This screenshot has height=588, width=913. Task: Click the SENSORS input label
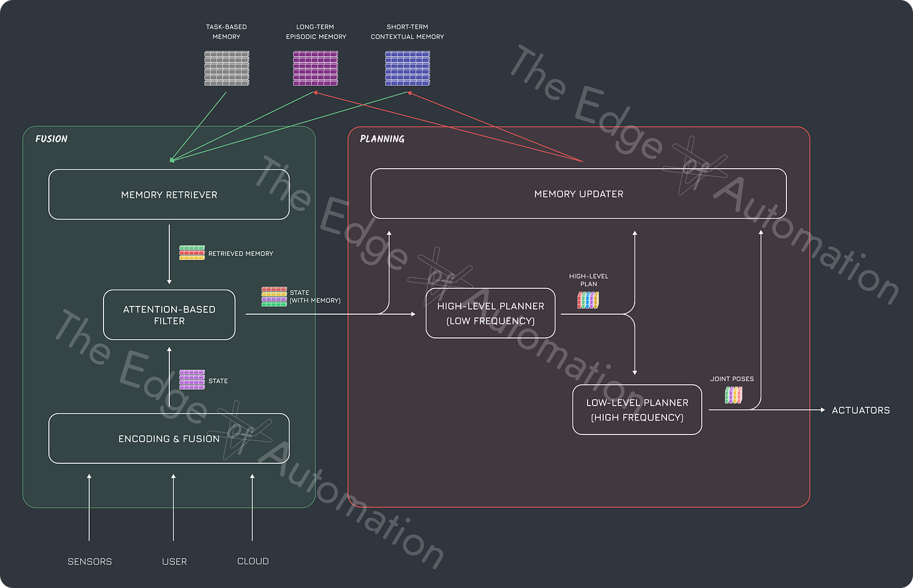point(90,561)
